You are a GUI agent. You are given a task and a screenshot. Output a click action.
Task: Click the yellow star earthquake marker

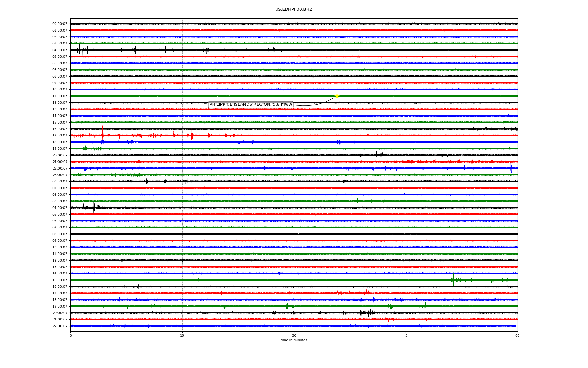pyautogui.click(x=337, y=96)
